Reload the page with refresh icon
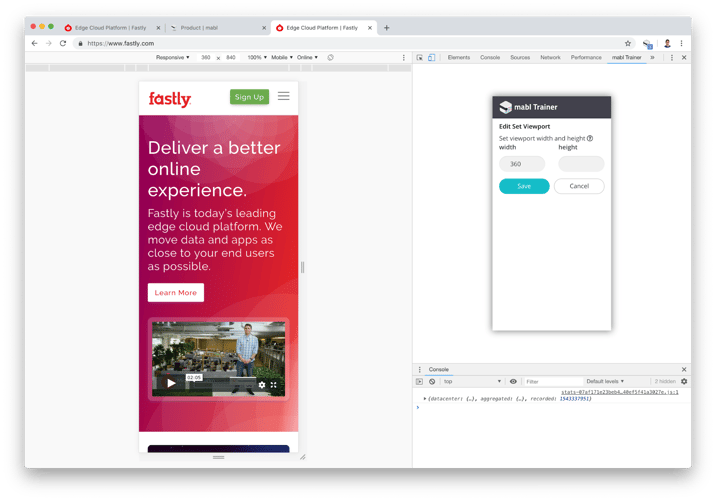 click(63, 43)
